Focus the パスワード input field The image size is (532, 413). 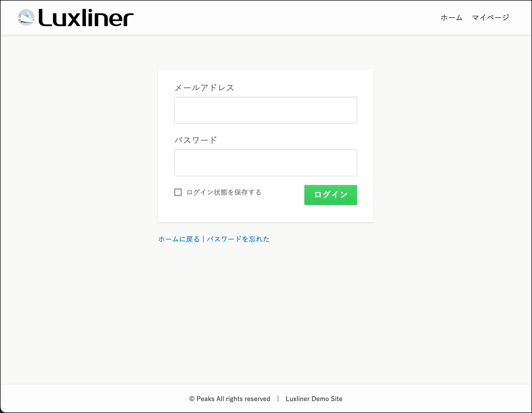(x=265, y=163)
